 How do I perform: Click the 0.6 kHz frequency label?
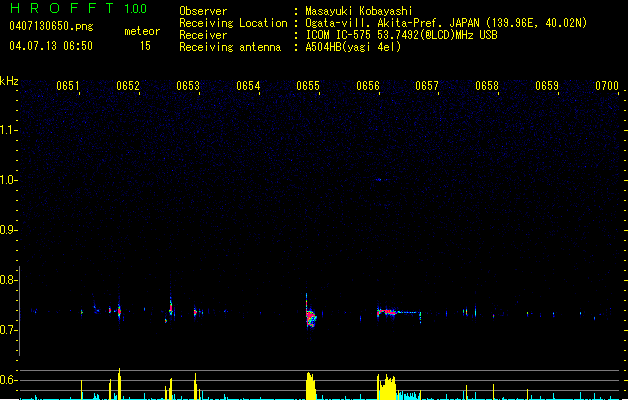point(7,380)
